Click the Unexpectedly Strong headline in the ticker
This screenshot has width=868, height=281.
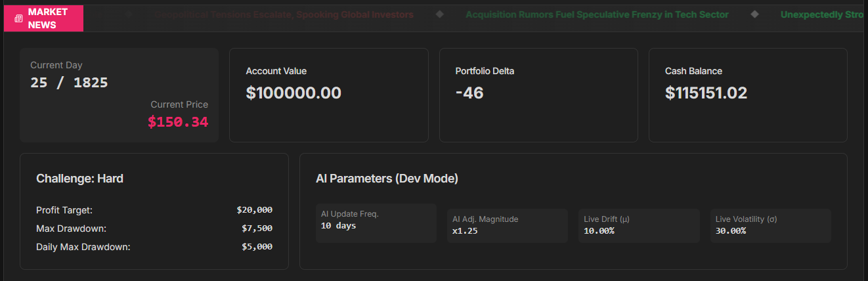point(821,14)
